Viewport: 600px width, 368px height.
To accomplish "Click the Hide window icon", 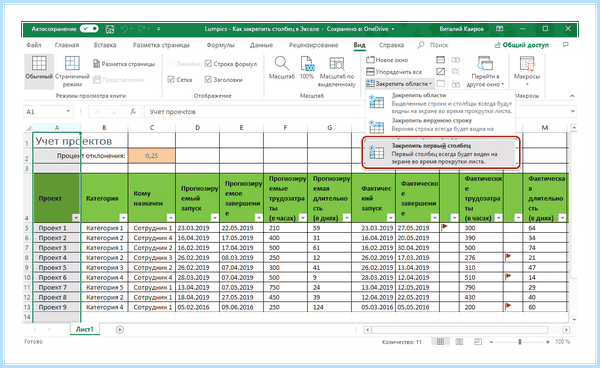I will pos(440,72).
